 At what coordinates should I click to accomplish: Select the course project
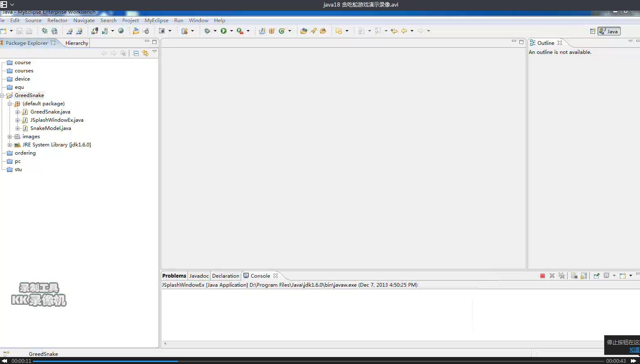click(x=23, y=63)
